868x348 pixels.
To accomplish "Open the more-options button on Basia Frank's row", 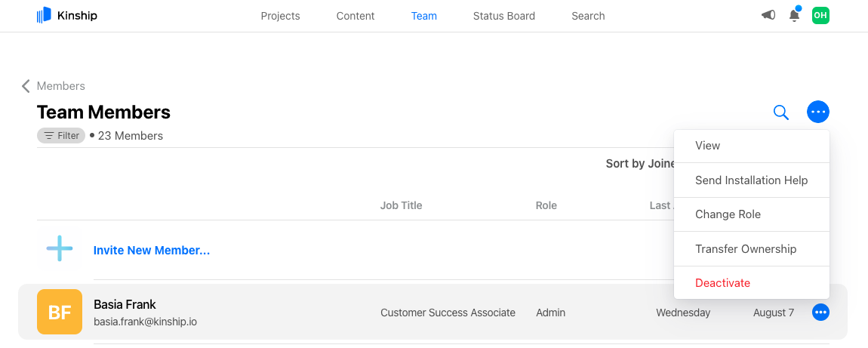I will (x=820, y=312).
